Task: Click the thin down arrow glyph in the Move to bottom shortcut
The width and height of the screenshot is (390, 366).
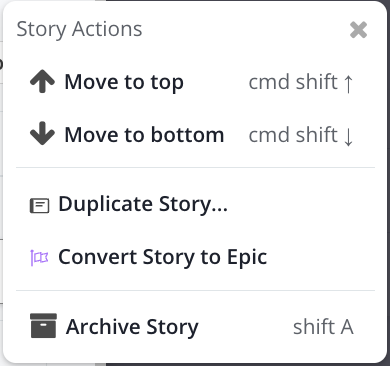Action: tap(348, 137)
